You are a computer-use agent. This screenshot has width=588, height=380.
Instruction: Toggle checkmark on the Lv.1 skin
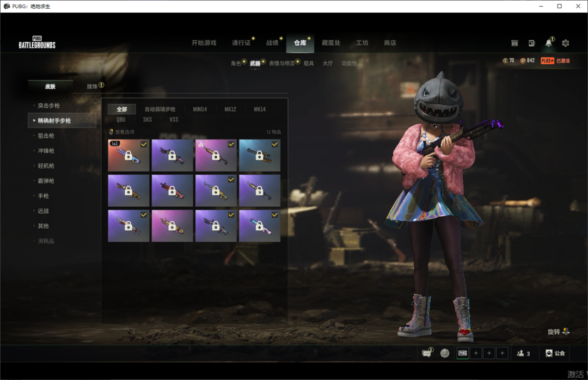point(144,144)
